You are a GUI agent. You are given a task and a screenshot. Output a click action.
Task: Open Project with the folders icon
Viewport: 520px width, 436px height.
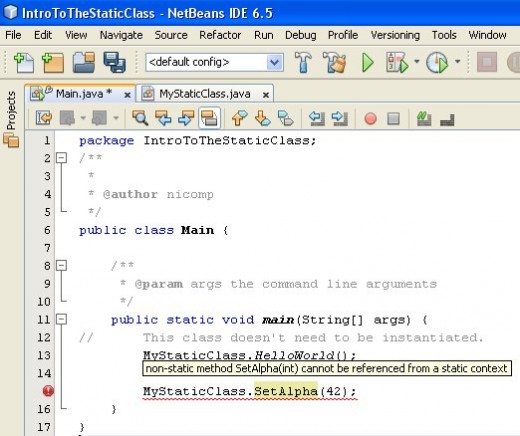pyautogui.click(x=84, y=62)
